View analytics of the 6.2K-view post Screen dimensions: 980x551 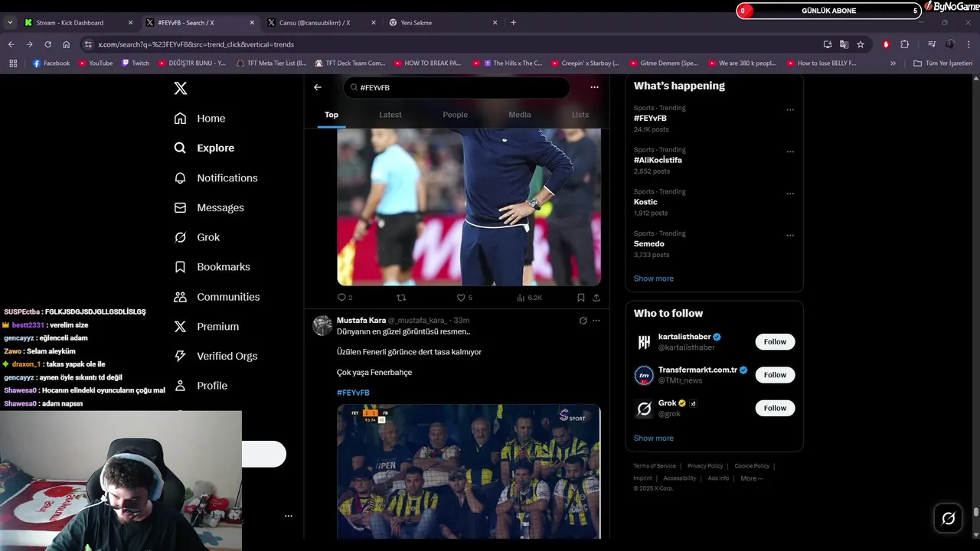[x=529, y=298]
